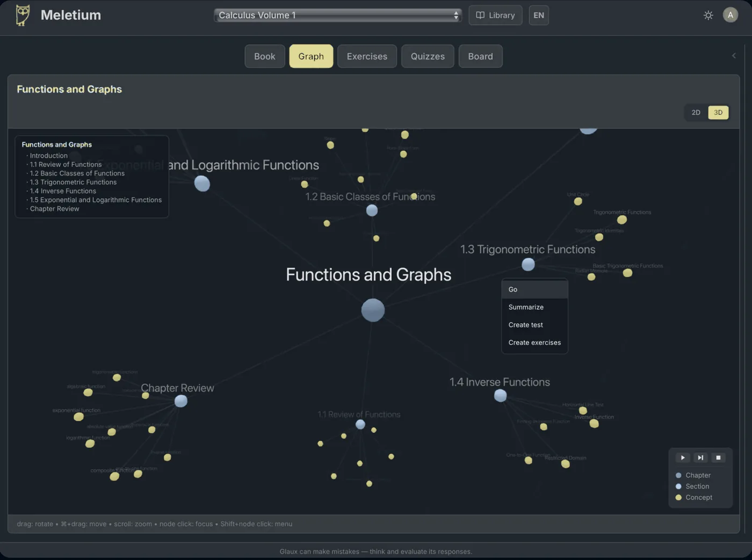Click the Chapter legend color dot
The image size is (752, 560).
click(x=678, y=475)
